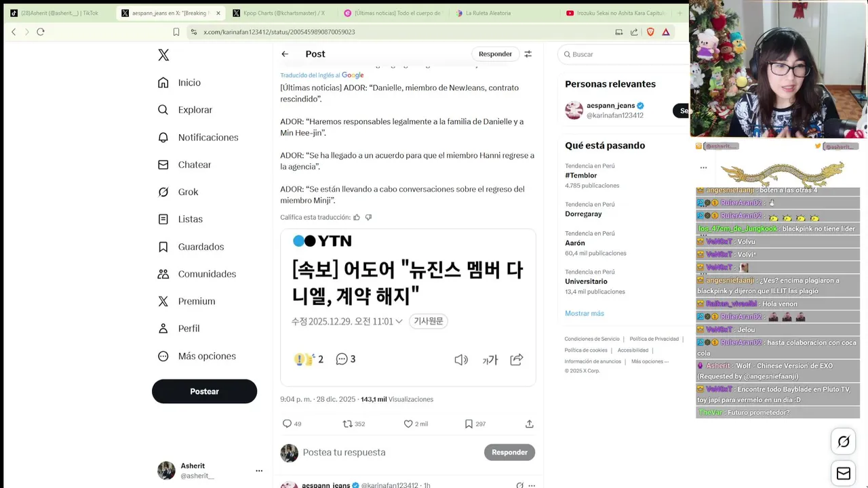
Task: Click Mostrar más trends link
Action: click(585, 313)
